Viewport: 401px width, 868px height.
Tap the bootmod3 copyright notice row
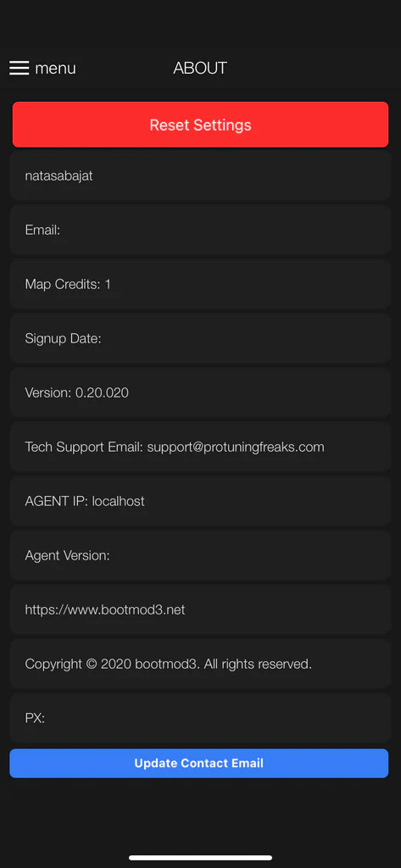pos(200,665)
